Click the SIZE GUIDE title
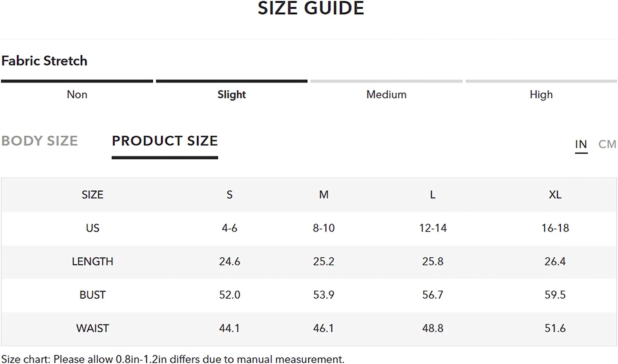The height and width of the screenshot is (364, 618). (311, 8)
